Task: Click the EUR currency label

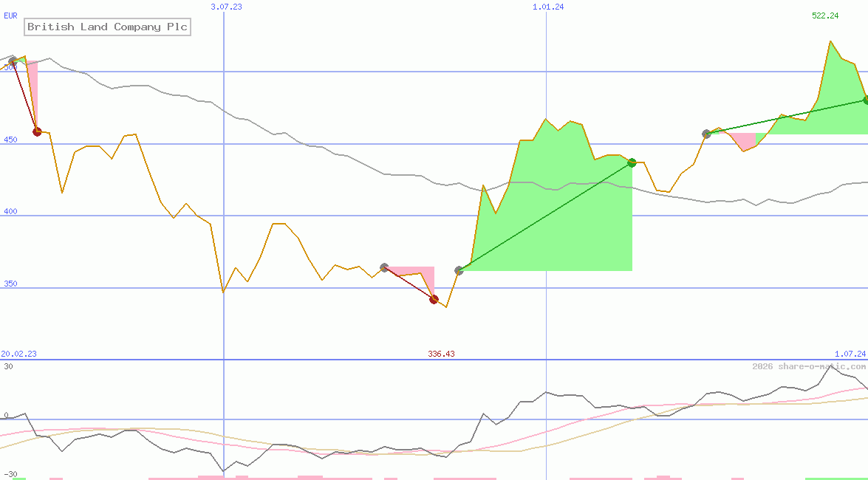Action: point(10,15)
